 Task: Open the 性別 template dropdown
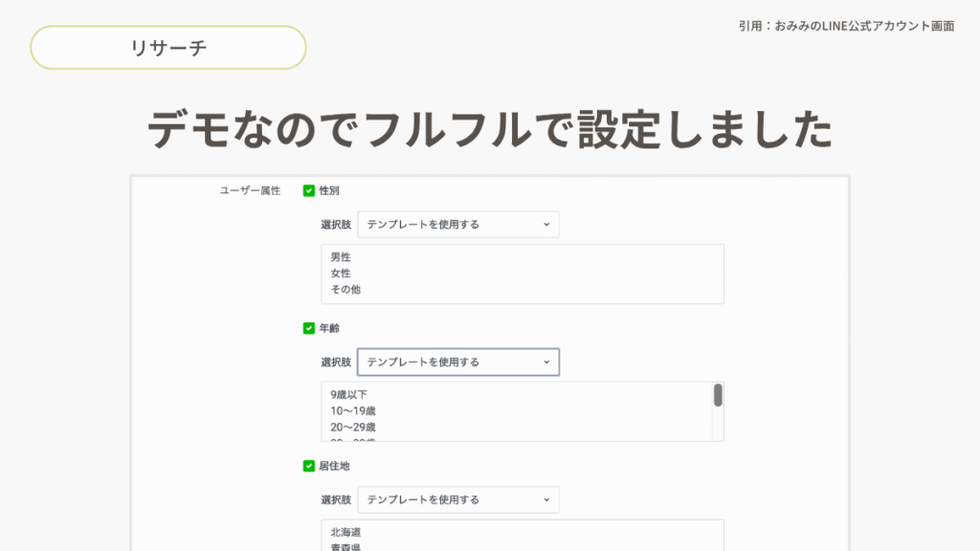(x=457, y=225)
